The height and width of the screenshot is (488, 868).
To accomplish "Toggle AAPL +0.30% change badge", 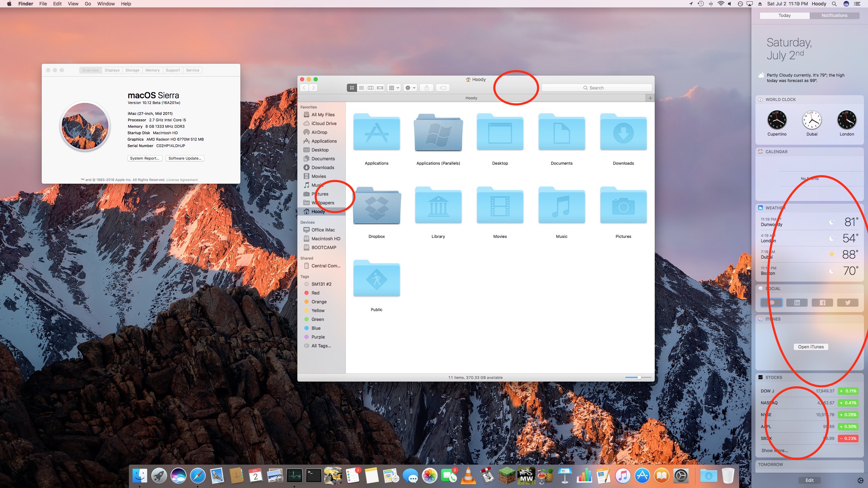I will [848, 427].
